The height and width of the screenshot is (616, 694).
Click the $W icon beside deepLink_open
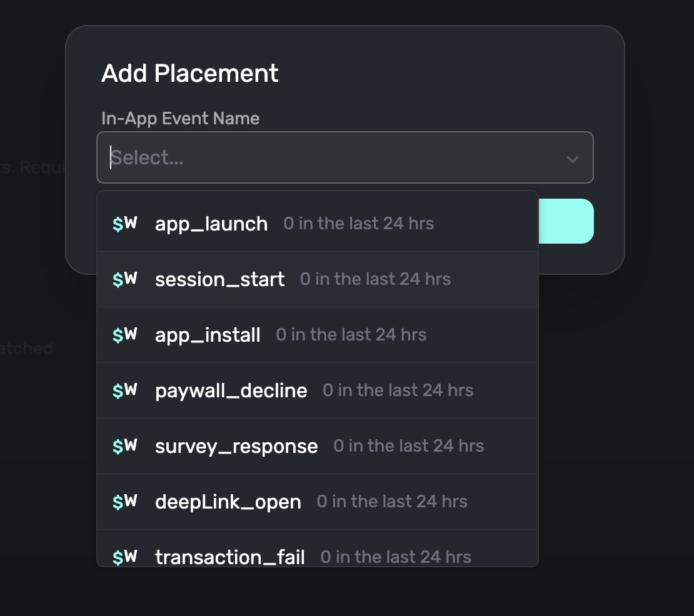click(125, 502)
